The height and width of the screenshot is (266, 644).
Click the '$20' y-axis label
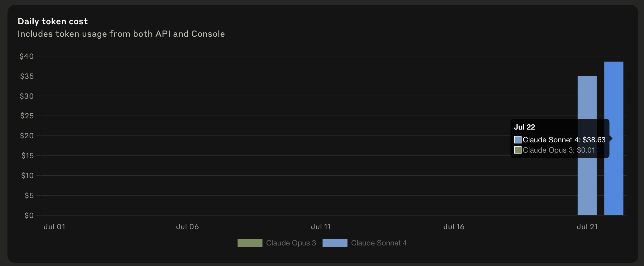point(27,135)
